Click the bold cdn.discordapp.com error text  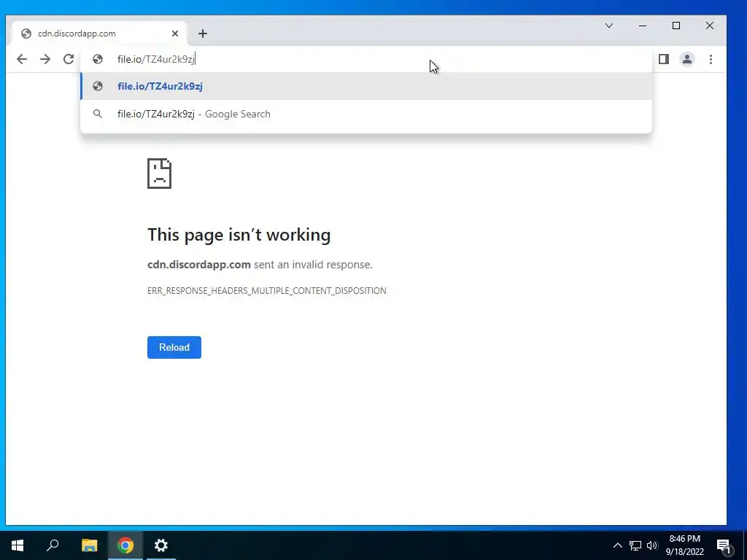[198, 264]
